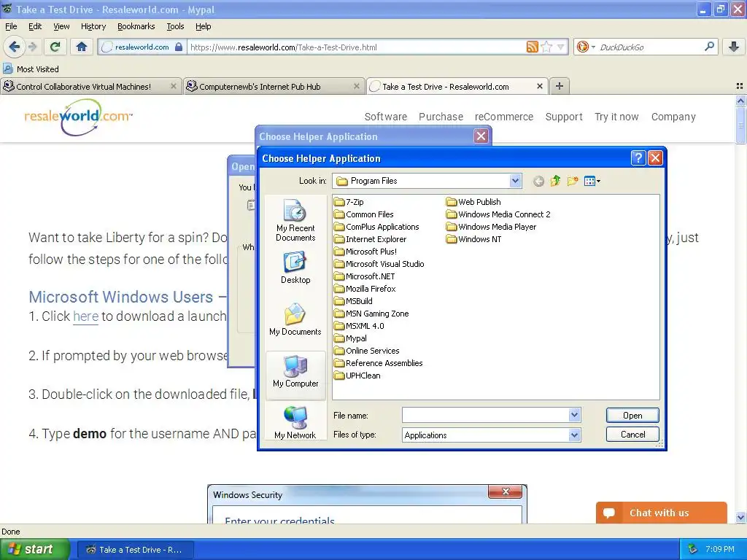
Task: Create a new folder in dialog
Action: pos(573,181)
